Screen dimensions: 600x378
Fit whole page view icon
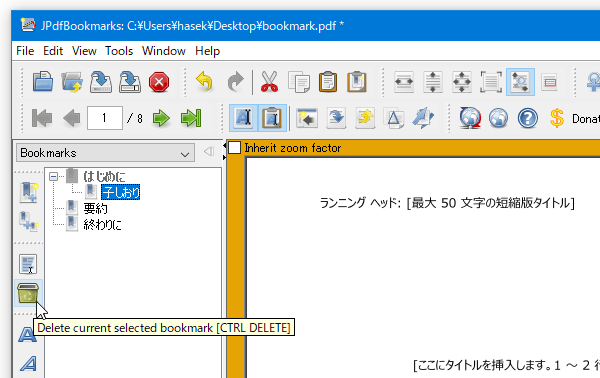coord(462,81)
